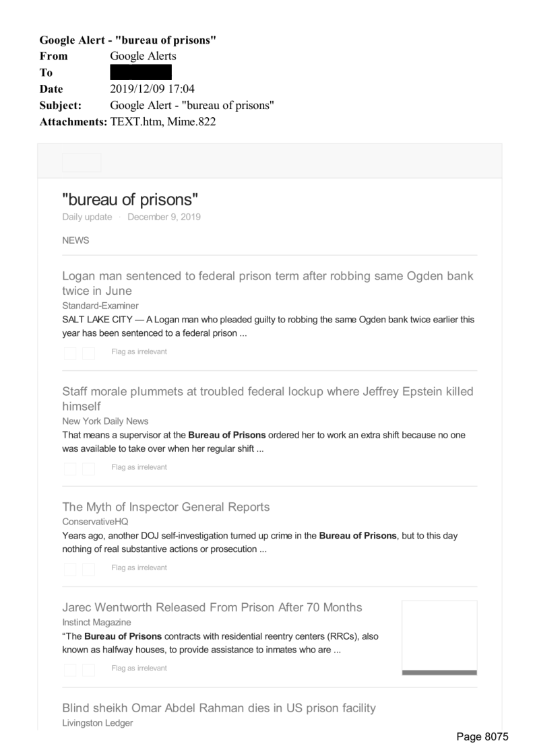Flag the Standard-Examiner article as irrelevant

tap(139, 352)
